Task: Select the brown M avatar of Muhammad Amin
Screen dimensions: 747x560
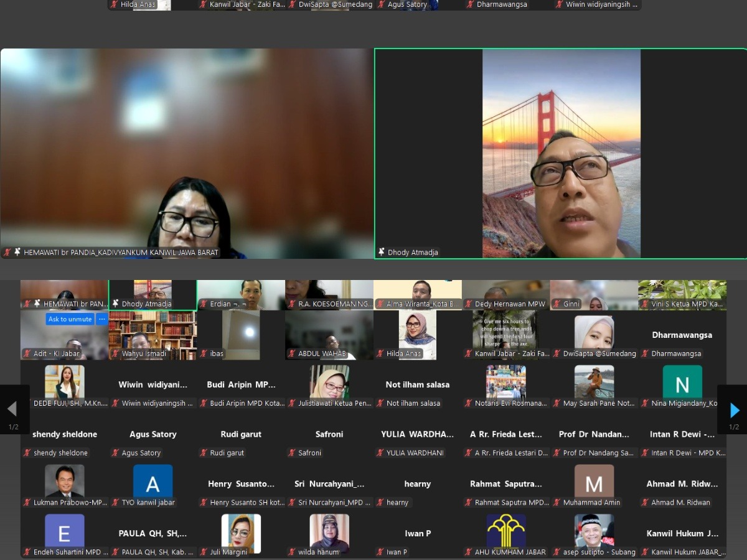Action: point(594,482)
